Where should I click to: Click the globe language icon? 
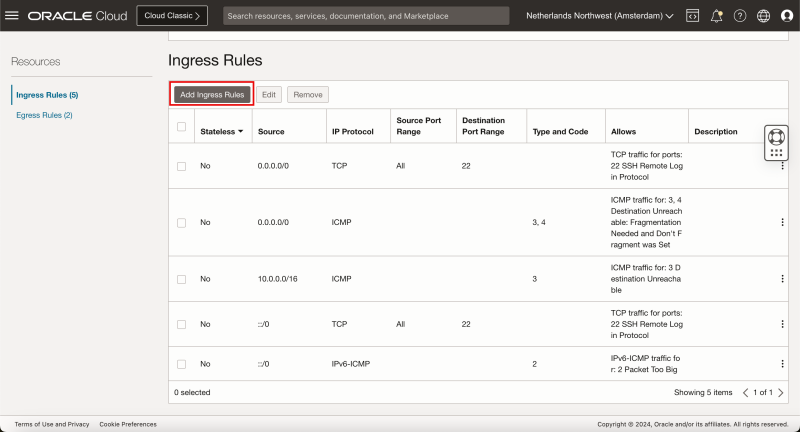(x=764, y=16)
